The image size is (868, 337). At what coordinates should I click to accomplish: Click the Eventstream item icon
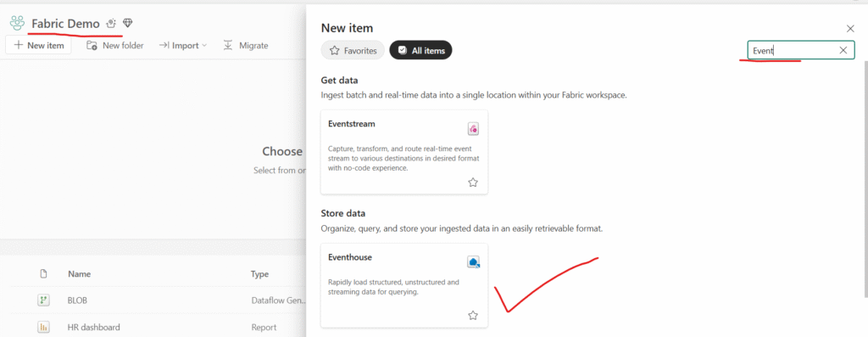point(473,129)
